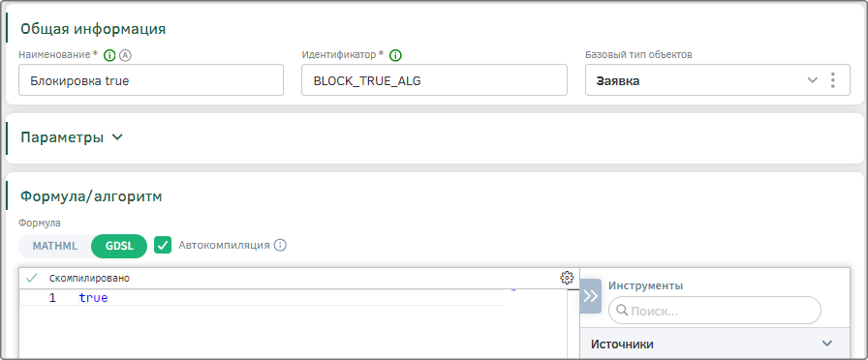Click the magnifier icon in the Поиск field
The width and height of the screenshot is (868, 360).
(x=622, y=311)
